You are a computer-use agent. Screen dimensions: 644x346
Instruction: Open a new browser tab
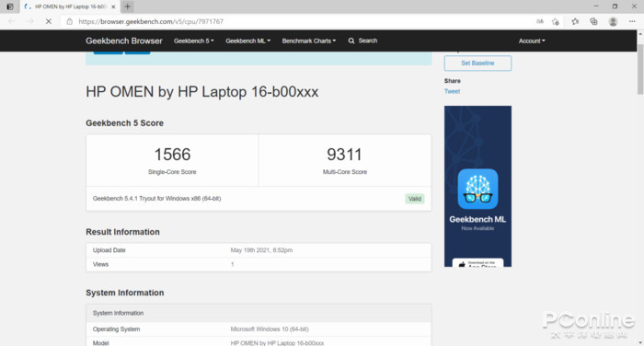pyautogui.click(x=127, y=6)
